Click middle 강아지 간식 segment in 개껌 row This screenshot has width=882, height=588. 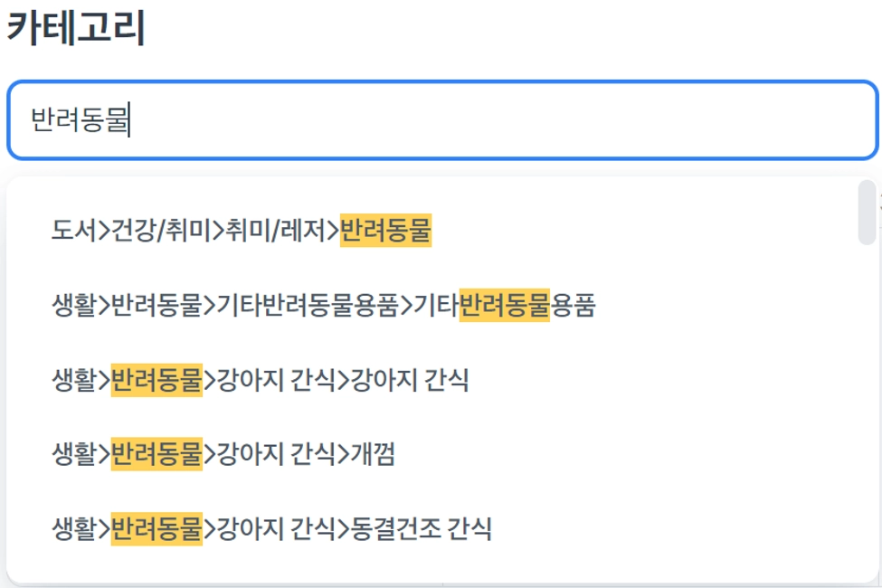[x=271, y=455]
